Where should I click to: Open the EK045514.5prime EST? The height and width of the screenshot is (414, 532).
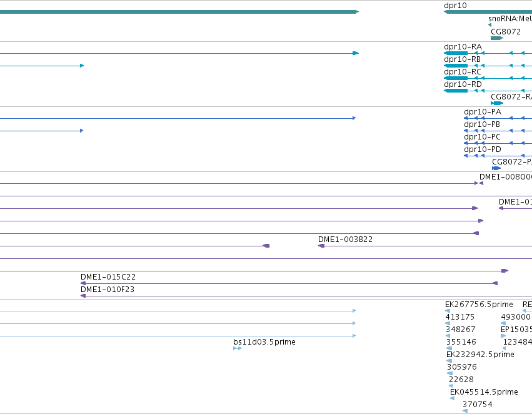[x=452, y=398]
